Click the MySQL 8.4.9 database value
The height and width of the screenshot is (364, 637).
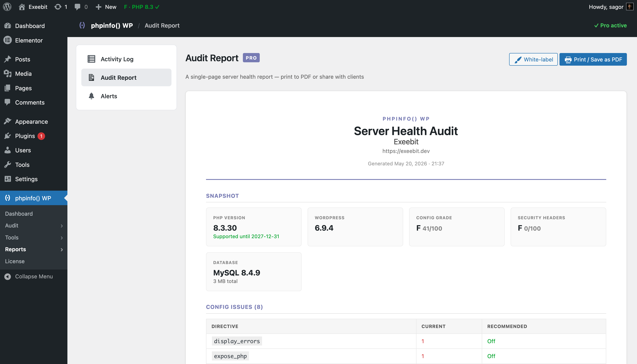tap(237, 272)
